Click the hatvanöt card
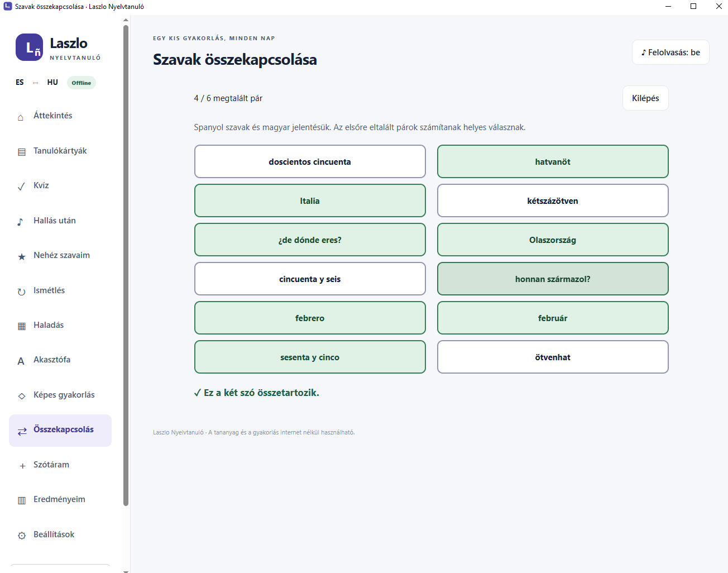Viewport: 728px width, 573px height. pyautogui.click(x=553, y=161)
